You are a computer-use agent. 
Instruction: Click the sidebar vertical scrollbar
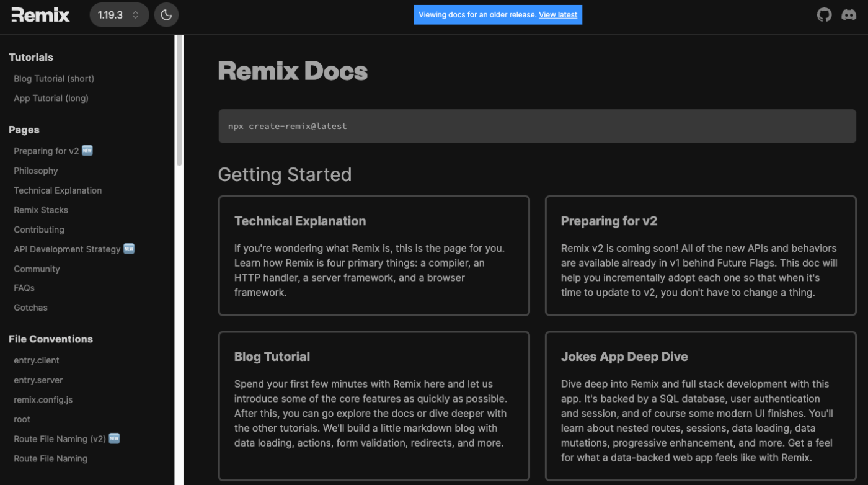[x=179, y=100]
